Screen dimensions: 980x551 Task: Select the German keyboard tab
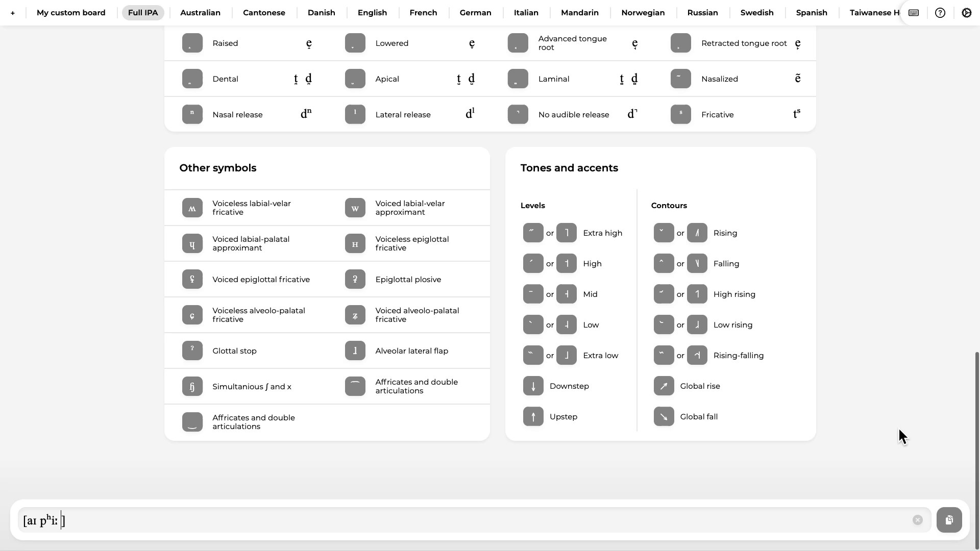[475, 13]
